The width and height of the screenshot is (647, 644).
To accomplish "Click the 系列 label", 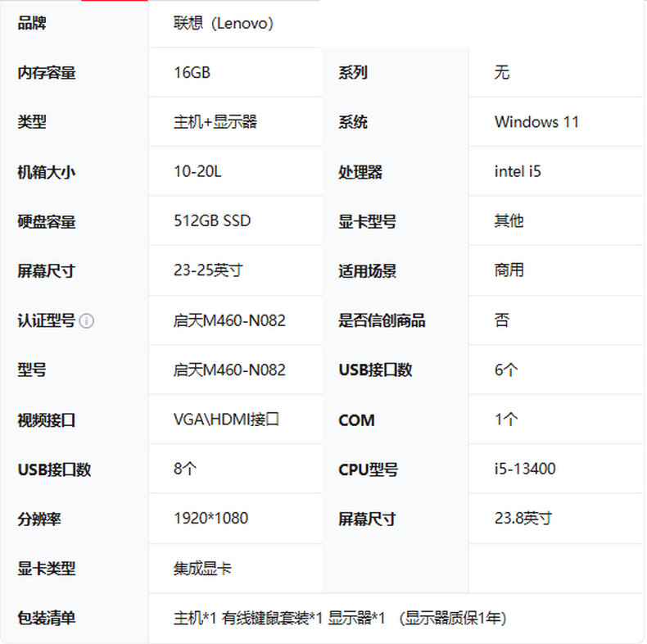I will point(353,73).
